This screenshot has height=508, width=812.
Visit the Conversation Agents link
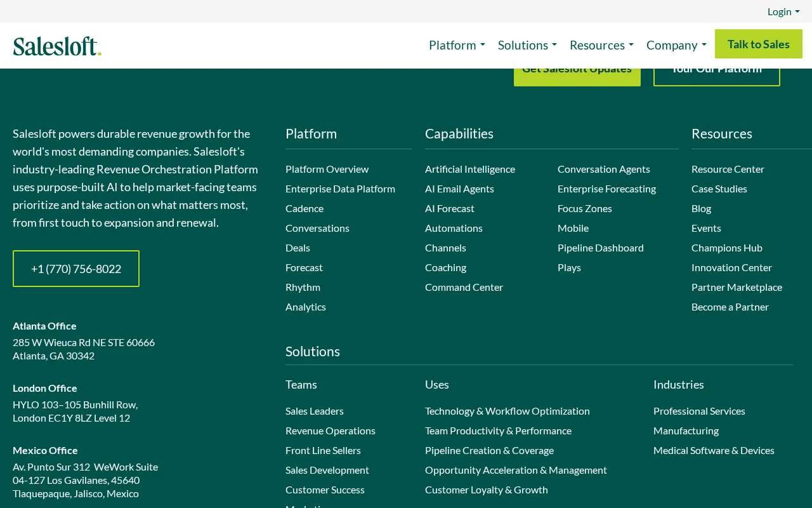coord(604,169)
